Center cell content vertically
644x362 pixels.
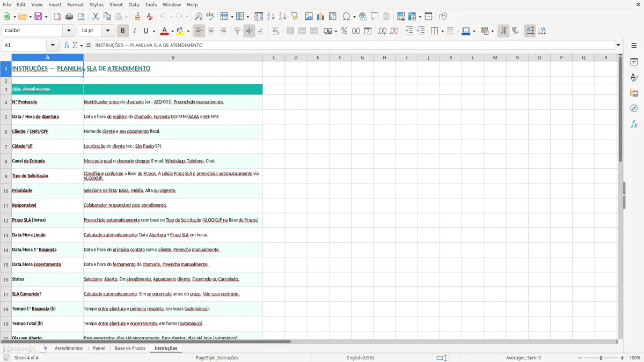pos(249,31)
